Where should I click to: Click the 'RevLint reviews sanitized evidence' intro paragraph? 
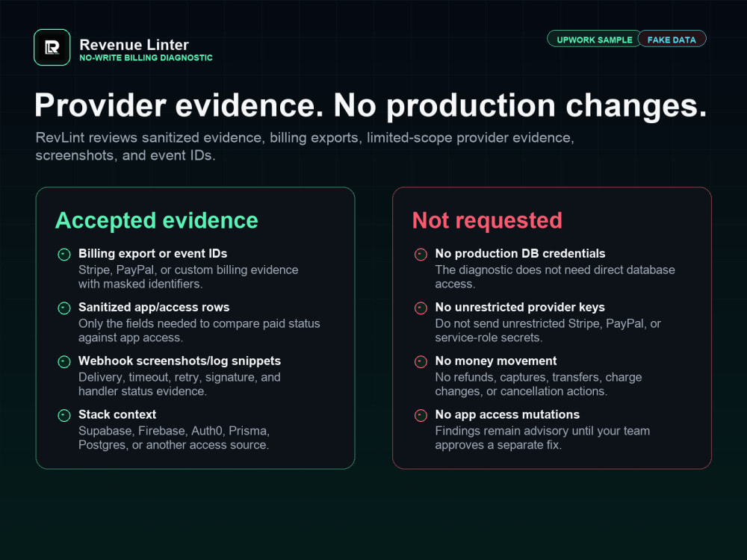[x=305, y=146]
